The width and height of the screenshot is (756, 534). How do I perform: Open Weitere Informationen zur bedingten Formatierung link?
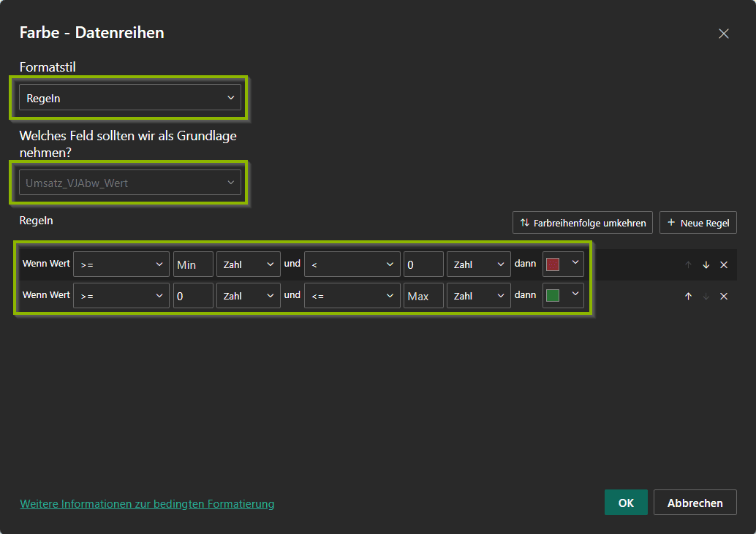point(147,503)
